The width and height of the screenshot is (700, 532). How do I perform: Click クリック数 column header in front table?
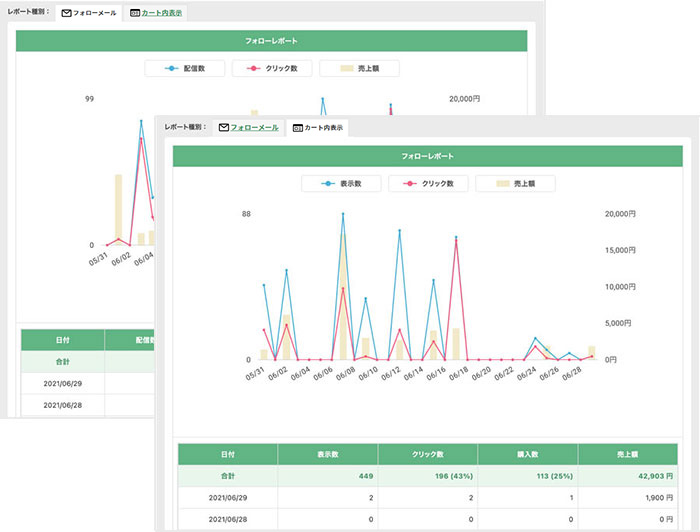click(x=428, y=454)
